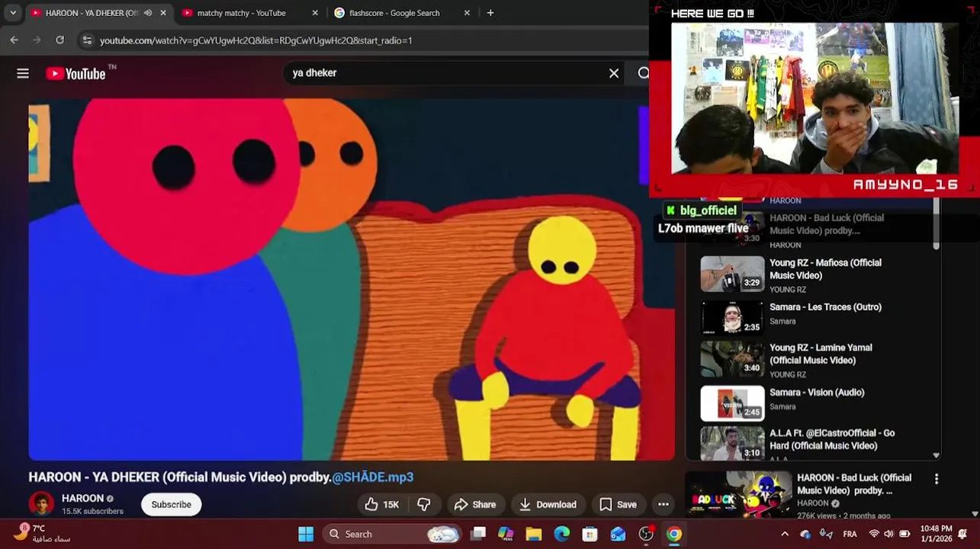Open Task View on the taskbar

[x=478, y=534]
